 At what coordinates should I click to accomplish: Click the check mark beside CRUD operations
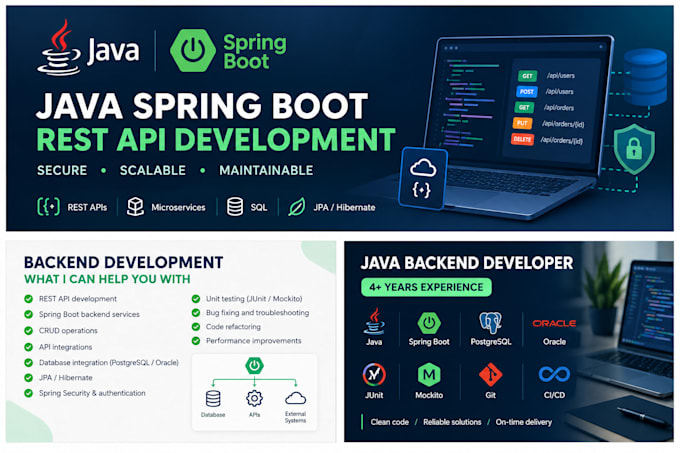click(29, 330)
